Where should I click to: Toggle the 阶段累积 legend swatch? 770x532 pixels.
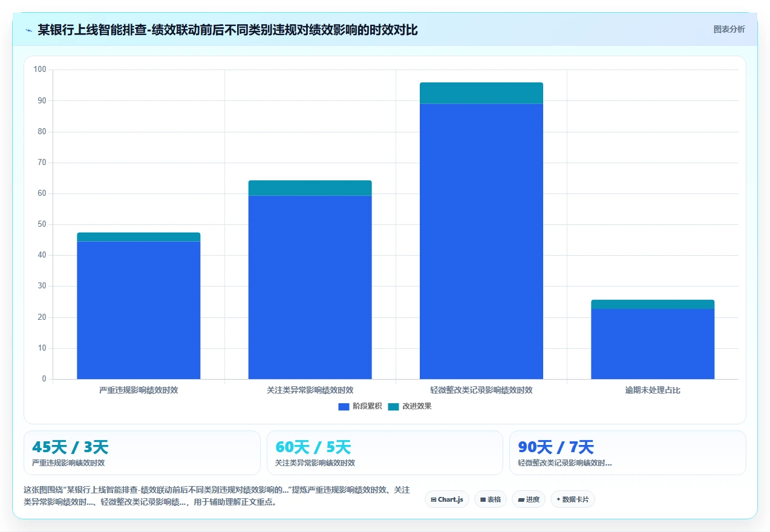(x=344, y=407)
